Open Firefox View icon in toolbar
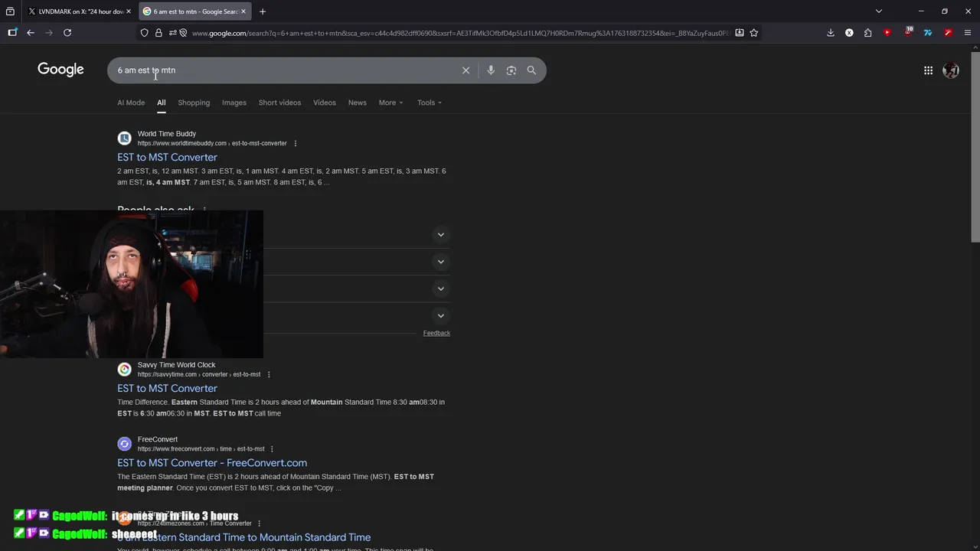The image size is (980, 551). [x=12, y=33]
